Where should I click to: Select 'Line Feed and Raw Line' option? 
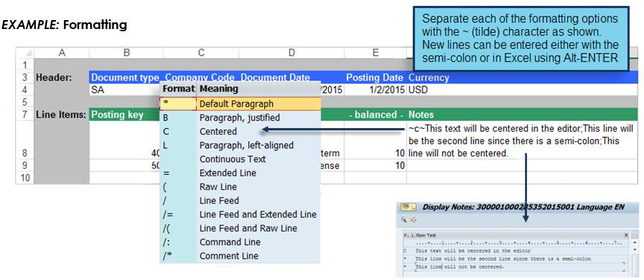tap(240, 229)
